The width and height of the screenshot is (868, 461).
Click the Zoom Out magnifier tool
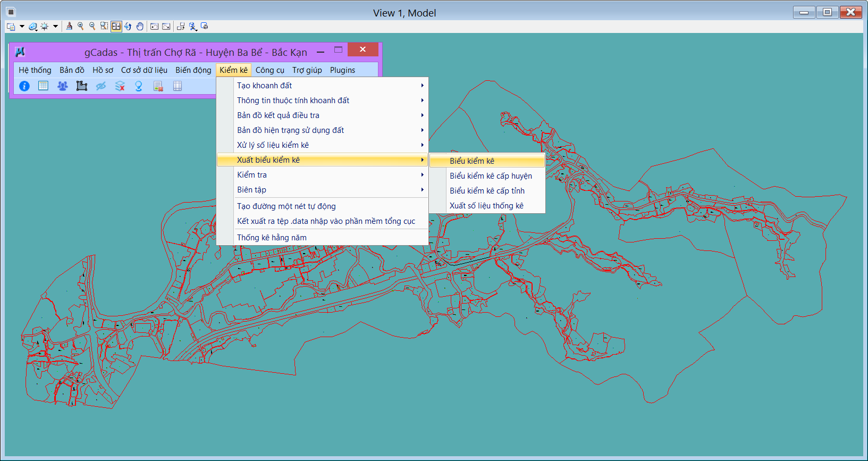(x=92, y=26)
